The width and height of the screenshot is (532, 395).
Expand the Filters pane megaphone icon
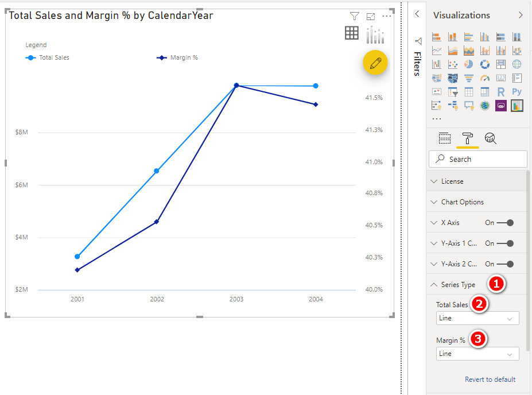click(x=418, y=41)
